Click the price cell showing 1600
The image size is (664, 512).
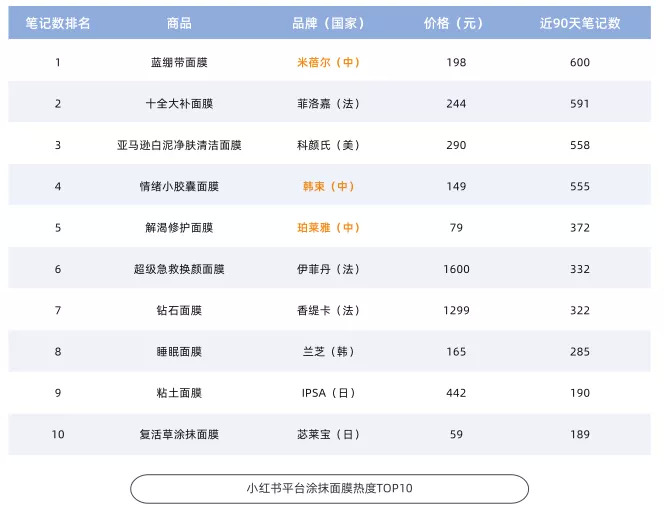click(456, 269)
